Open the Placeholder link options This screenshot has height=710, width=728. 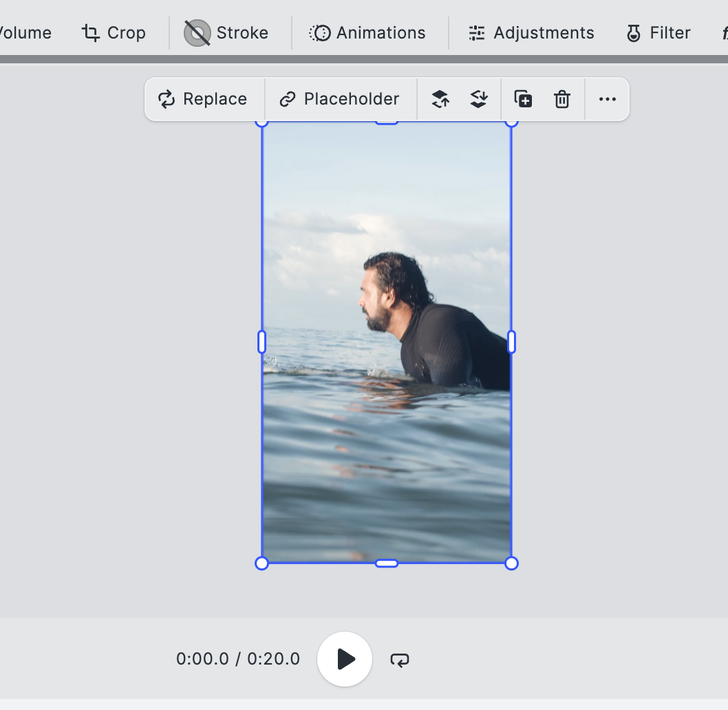[x=340, y=99]
